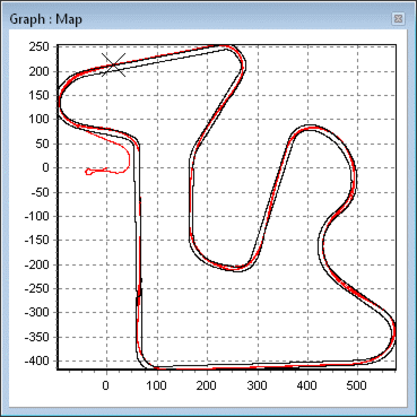Image resolution: width=417 pixels, height=417 pixels.
Task: Click the 300 label on the horizontal axis
Action: pyautogui.click(x=257, y=386)
